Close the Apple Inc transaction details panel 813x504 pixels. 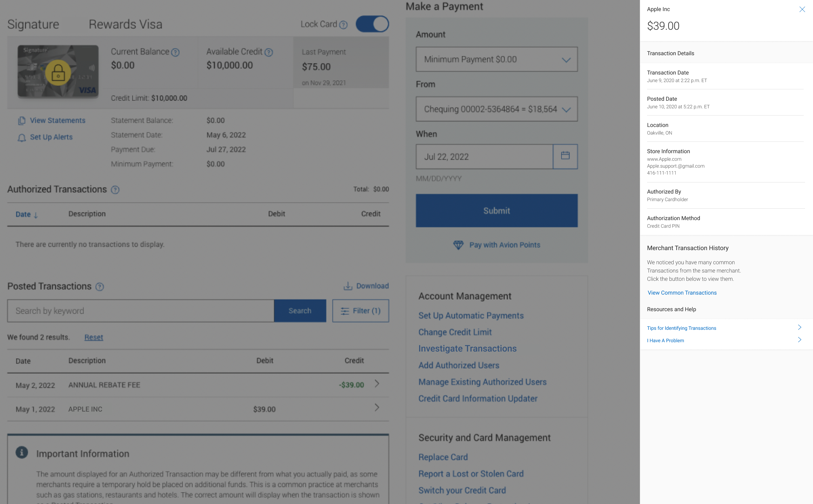click(x=802, y=9)
